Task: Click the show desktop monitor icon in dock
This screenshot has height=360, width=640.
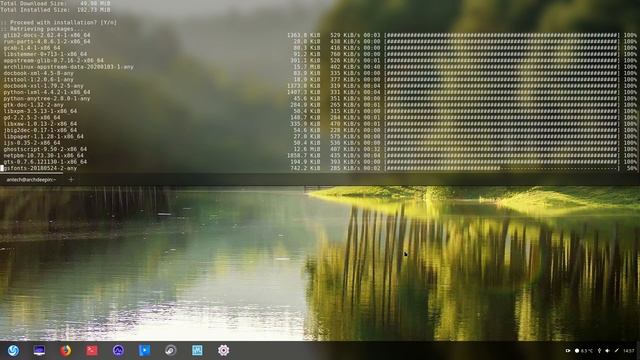Action: pos(39,350)
